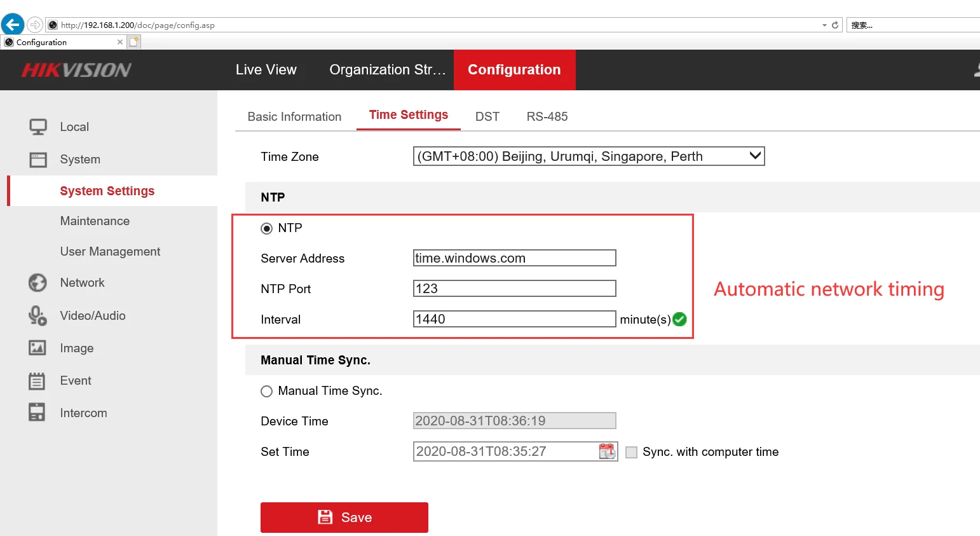Click the Time Settings tab
The height and width of the screenshot is (536, 980).
pos(409,115)
